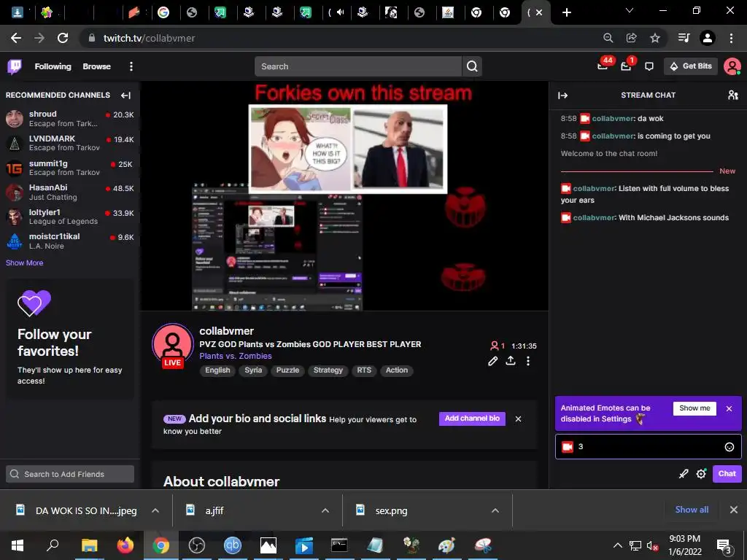The width and height of the screenshot is (747, 560).
Task: Open Prime Loot crown icon with 44 badge
Action: point(603,66)
